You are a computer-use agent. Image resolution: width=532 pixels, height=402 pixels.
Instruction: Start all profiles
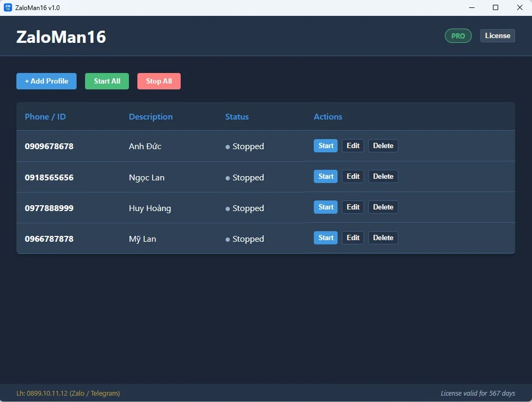point(107,81)
